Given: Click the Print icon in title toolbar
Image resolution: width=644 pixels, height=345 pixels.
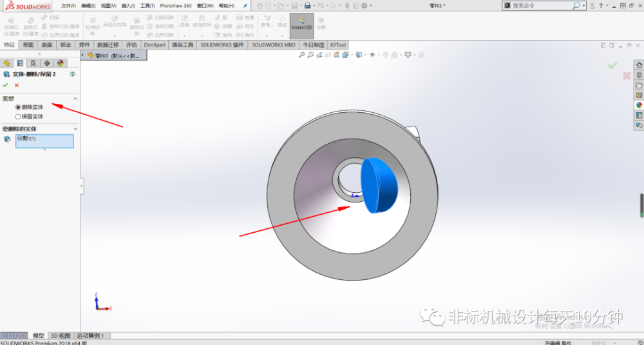Looking at the screenshot, I should tap(307, 6).
